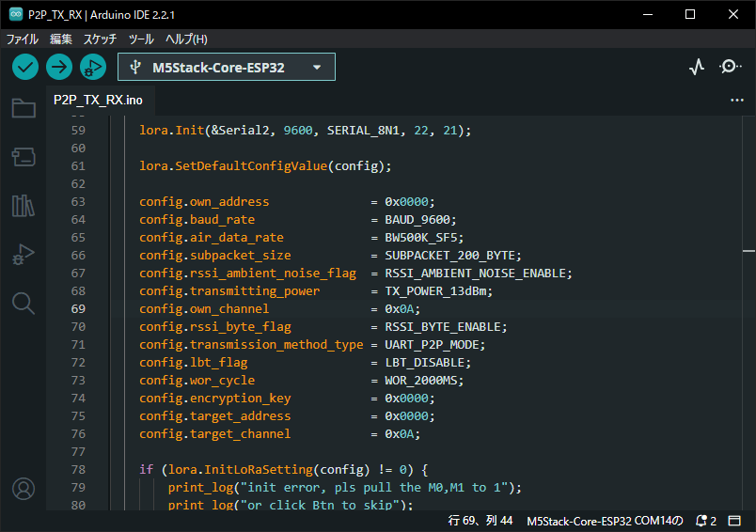The width and height of the screenshot is (756, 532).
Task: Toggle the bottom panel icon in status bar
Action: [x=734, y=521]
